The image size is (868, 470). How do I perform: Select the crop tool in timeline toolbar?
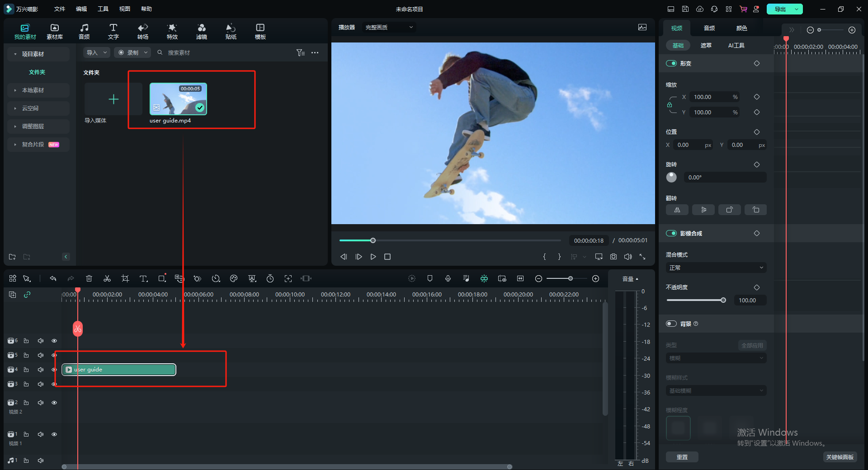coord(125,279)
